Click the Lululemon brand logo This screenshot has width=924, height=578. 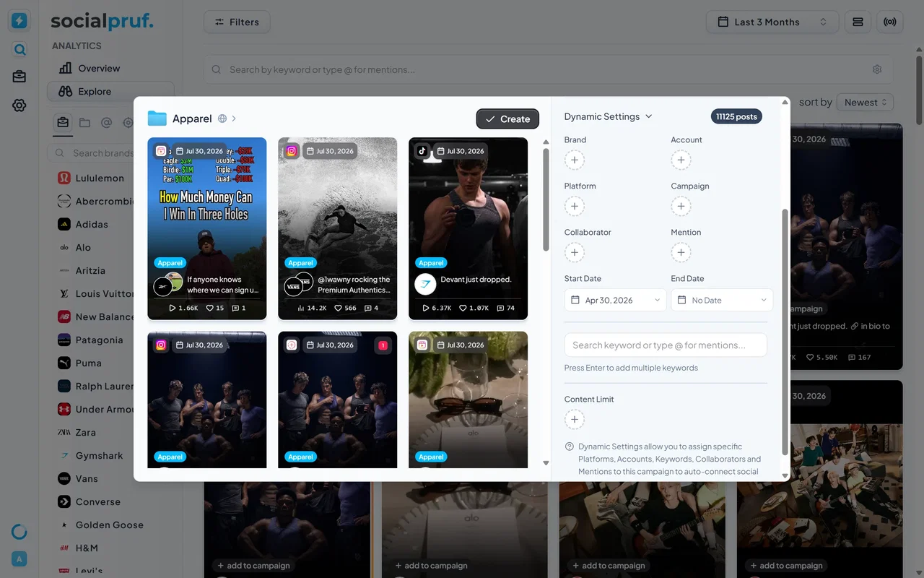click(64, 178)
